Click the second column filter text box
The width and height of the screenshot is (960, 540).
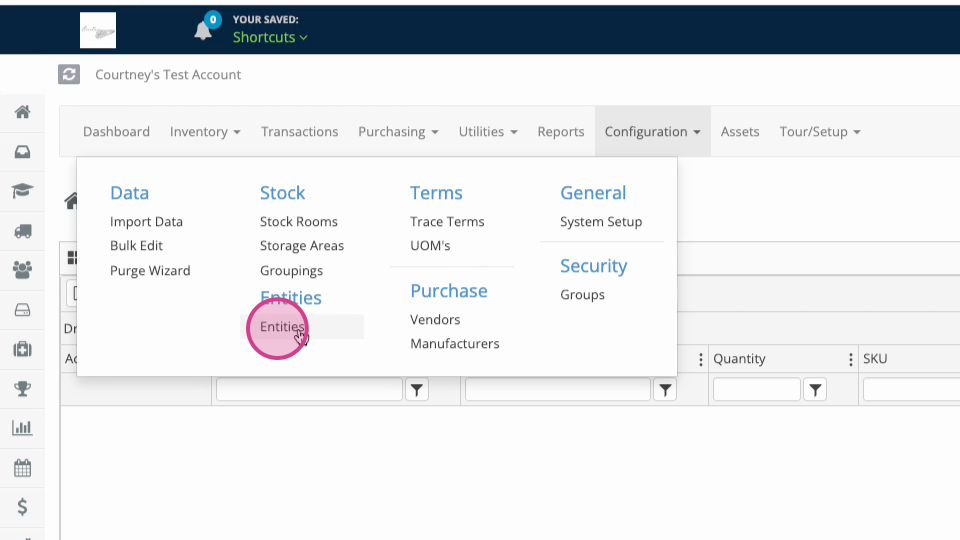(558, 389)
